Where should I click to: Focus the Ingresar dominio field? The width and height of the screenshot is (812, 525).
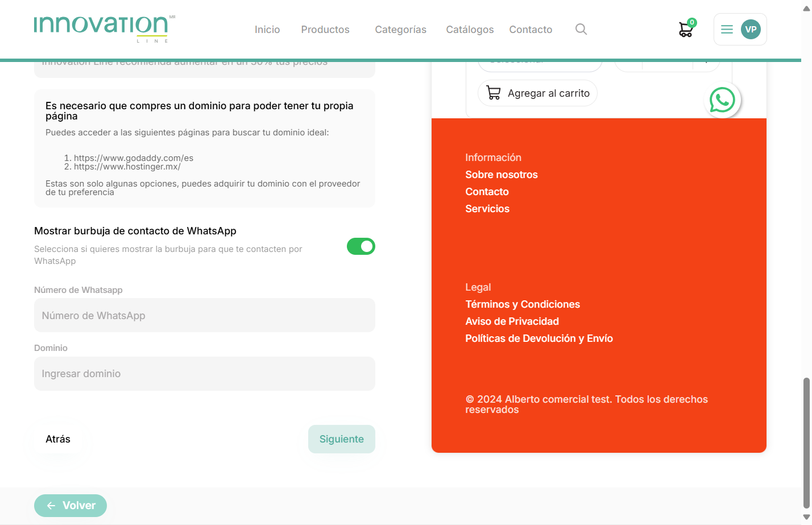pos(205,374)
